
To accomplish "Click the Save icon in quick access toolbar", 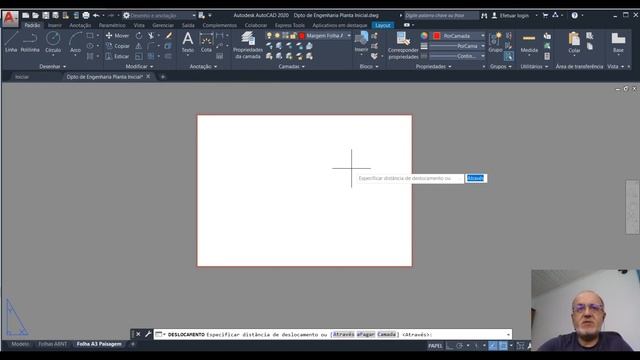I will click(46, 15).
